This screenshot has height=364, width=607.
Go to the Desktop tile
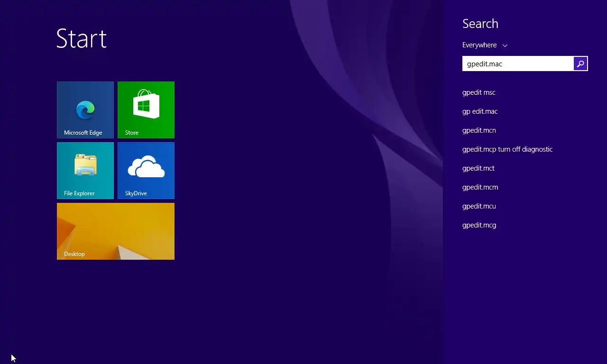pyautogui.click(x=116, y=231)
